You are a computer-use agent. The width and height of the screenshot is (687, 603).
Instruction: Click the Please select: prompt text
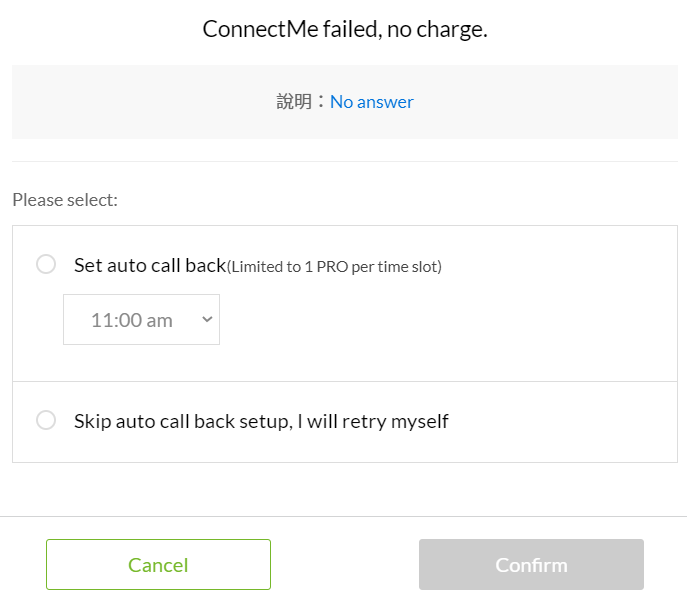point(65,200)
